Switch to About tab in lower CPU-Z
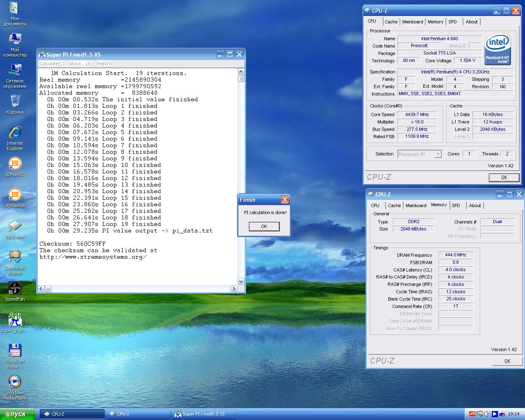 point(475,205)
